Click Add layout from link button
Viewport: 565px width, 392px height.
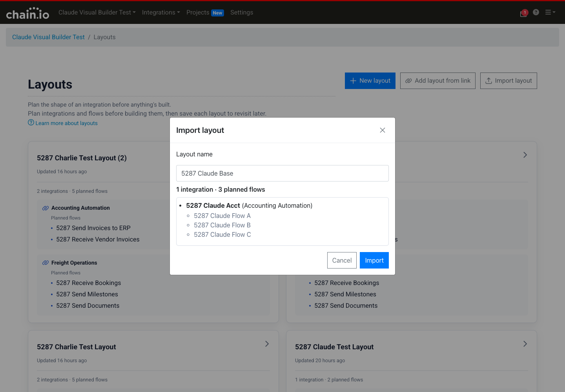point(438,81)
